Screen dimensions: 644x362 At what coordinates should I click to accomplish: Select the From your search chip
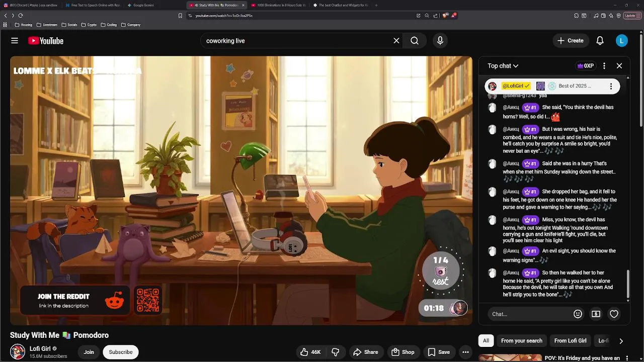pyautogui.click(x=522, y=341)
